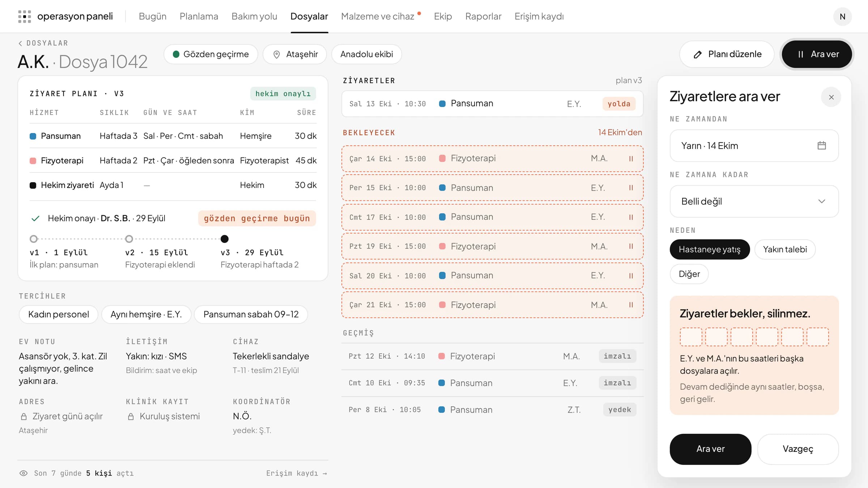This screenshot has height=488, width=868.
Task: Expand the Belli değil dropdown
Action: [754, 201]
